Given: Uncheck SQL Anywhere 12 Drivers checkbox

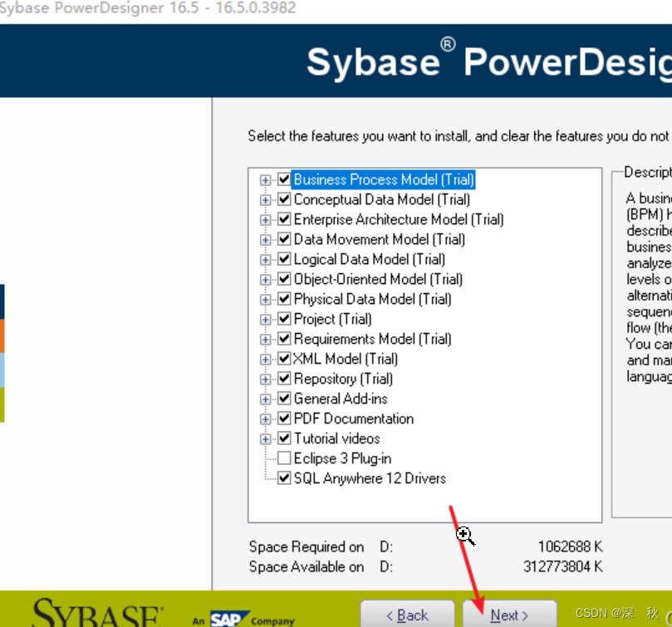Looking at the screenshot, I should [284, 478].
